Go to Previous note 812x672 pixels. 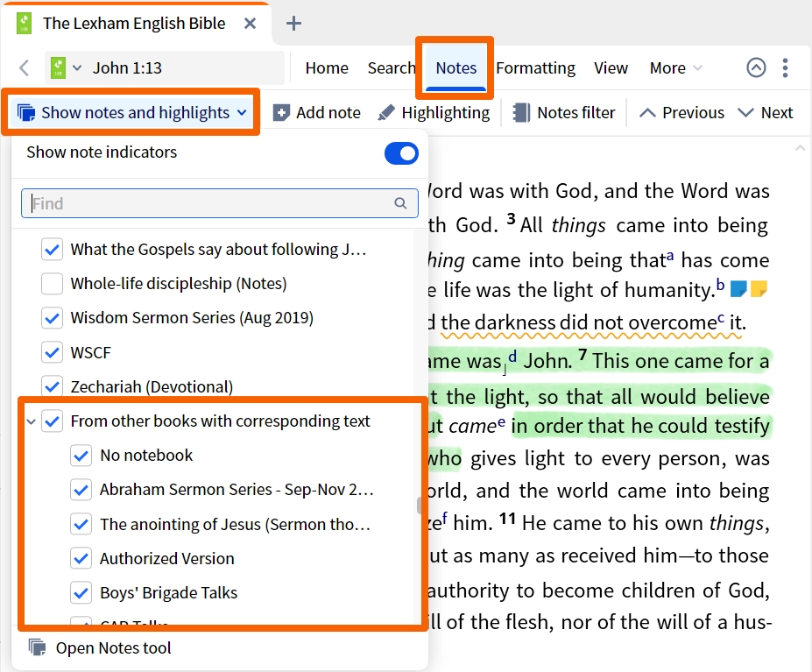[x=681, y=112]
